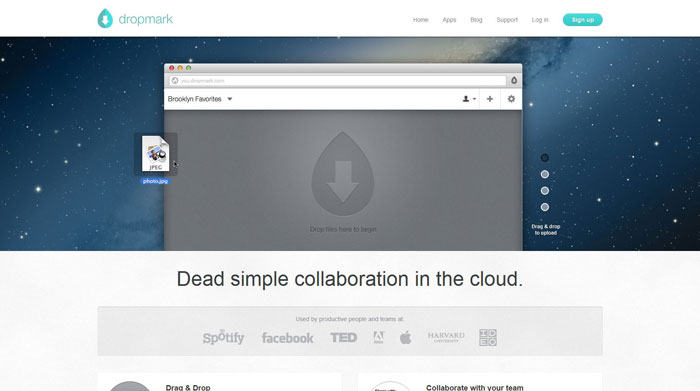Click the Sign up button
Image resolution: width=700 pixels, height=391 pixels.
[583, 20]
